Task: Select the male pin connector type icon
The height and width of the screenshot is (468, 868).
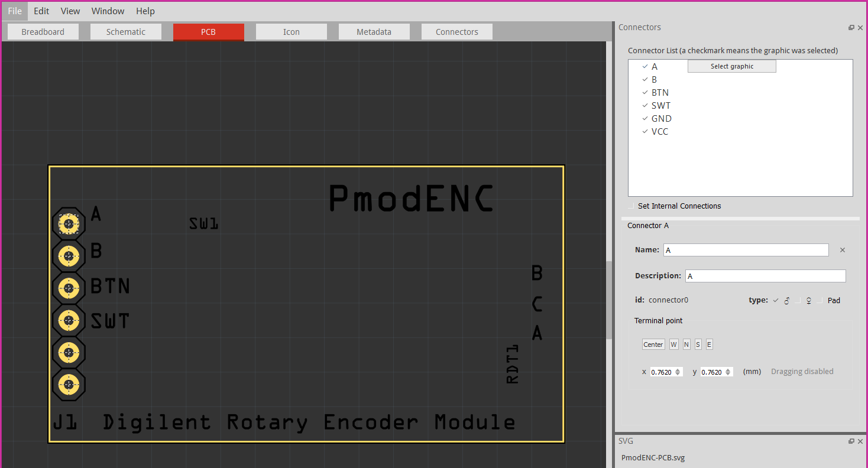Action: (786, 301)
